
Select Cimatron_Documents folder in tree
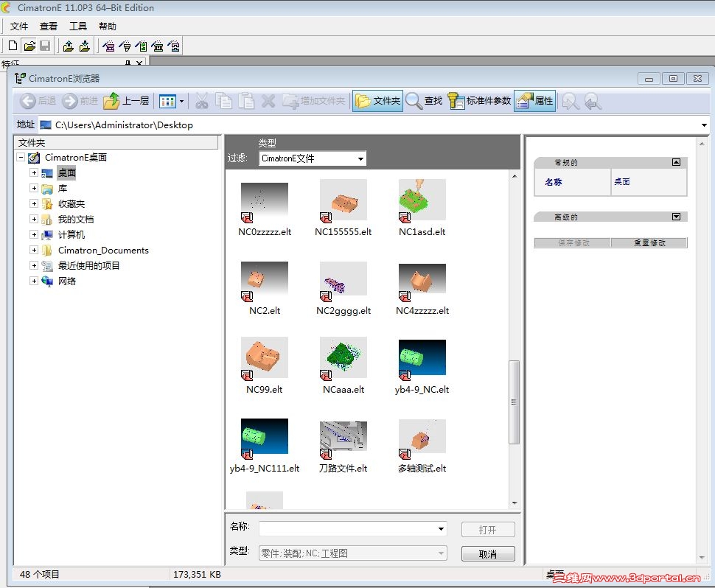click(103, 251)
